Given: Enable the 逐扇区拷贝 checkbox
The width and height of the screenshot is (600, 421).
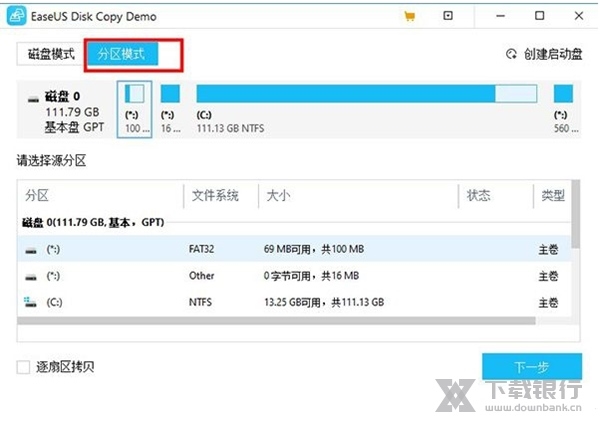Looking at the screenshot, I should tap(23, 368).
